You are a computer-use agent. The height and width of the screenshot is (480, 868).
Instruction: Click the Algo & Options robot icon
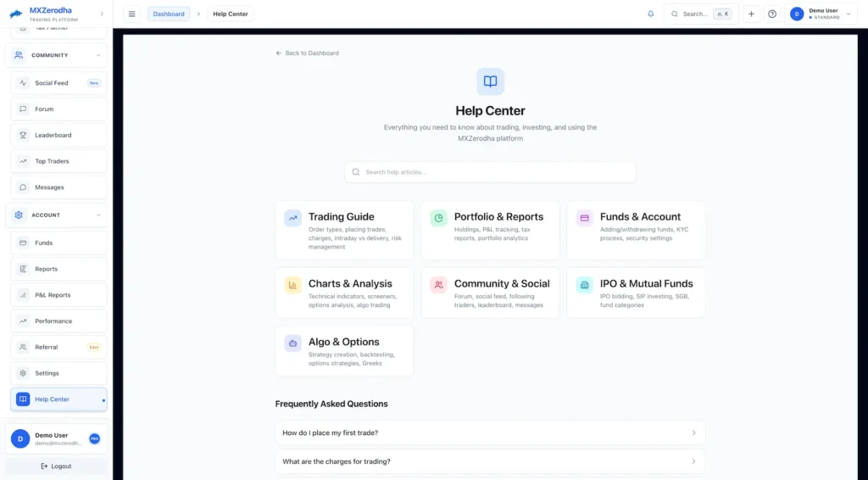(x=292, y=343)
